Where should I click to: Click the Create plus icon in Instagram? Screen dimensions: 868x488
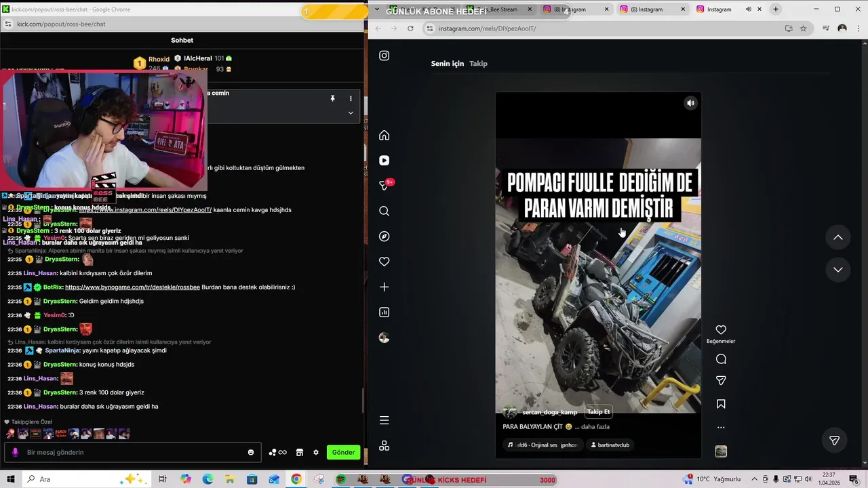(384, 287)
